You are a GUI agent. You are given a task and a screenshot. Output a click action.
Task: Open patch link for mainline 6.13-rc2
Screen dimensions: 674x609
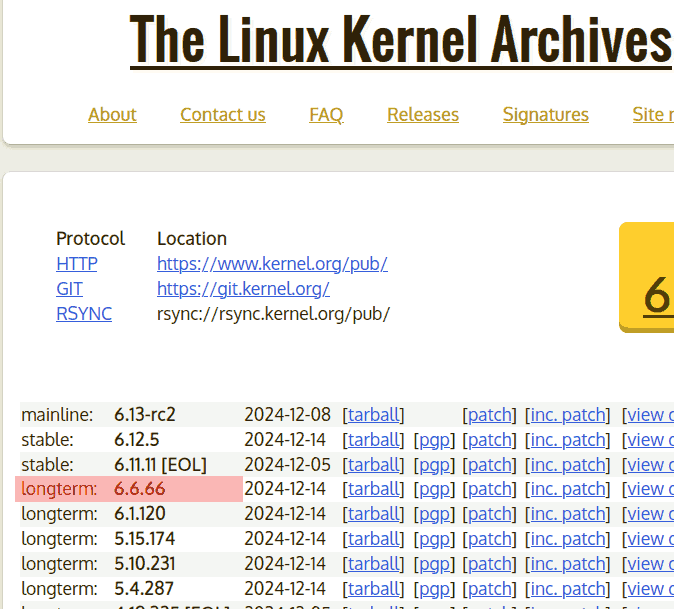coord(490,415)
